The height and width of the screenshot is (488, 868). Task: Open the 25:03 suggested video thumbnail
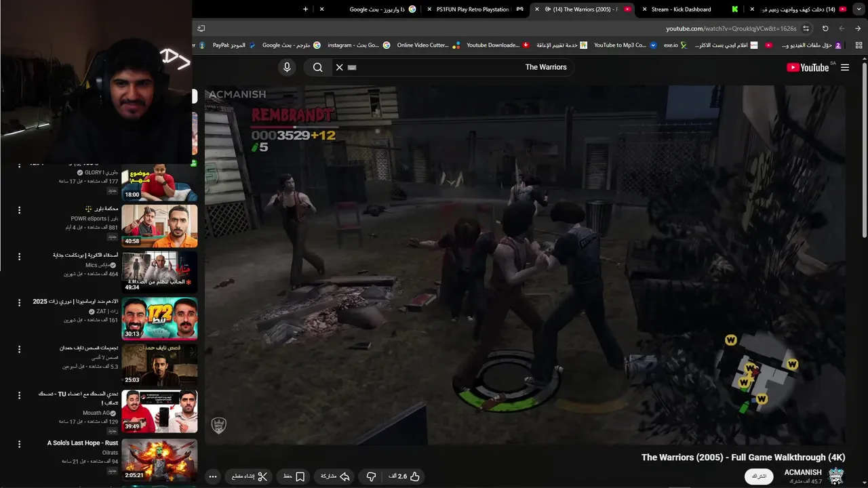click(x=159, y=365)
